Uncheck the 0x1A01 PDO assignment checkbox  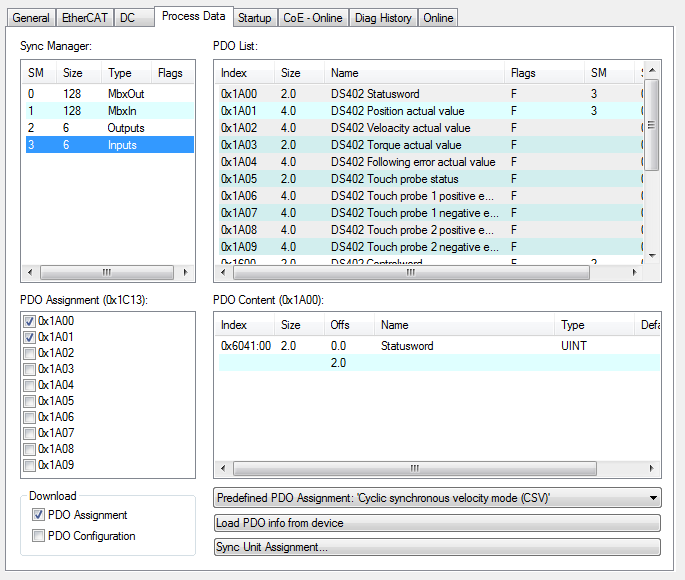click(x=29, y=337)
